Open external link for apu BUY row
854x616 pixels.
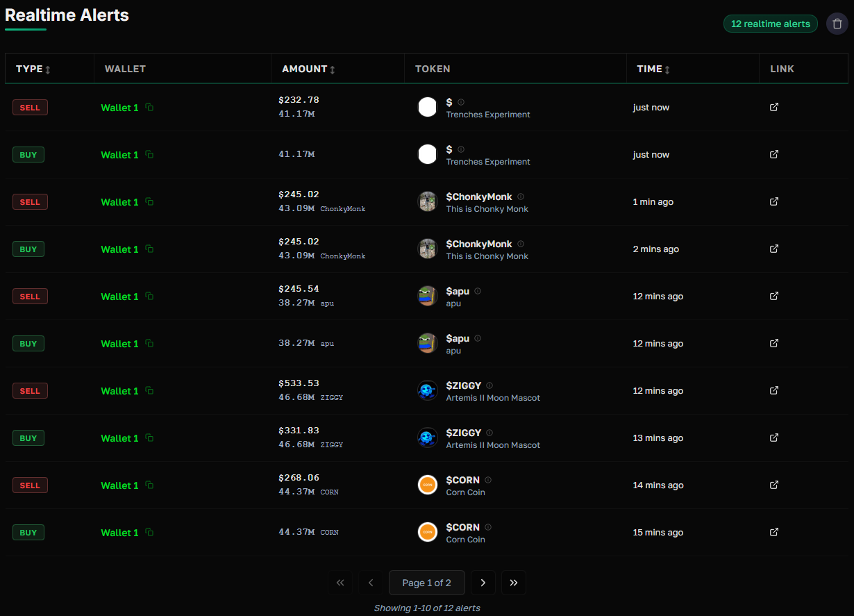774,343
